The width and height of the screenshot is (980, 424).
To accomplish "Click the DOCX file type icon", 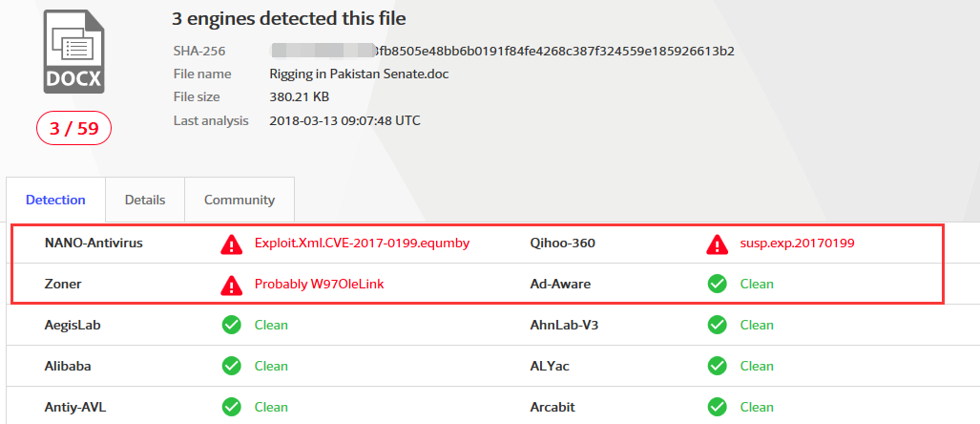I will click(73, 56).
